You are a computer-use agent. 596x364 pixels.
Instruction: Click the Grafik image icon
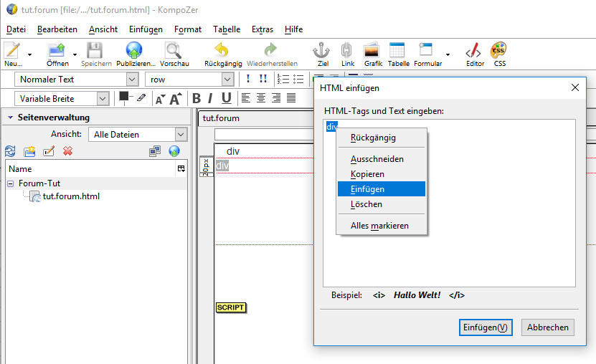point(372,51)
